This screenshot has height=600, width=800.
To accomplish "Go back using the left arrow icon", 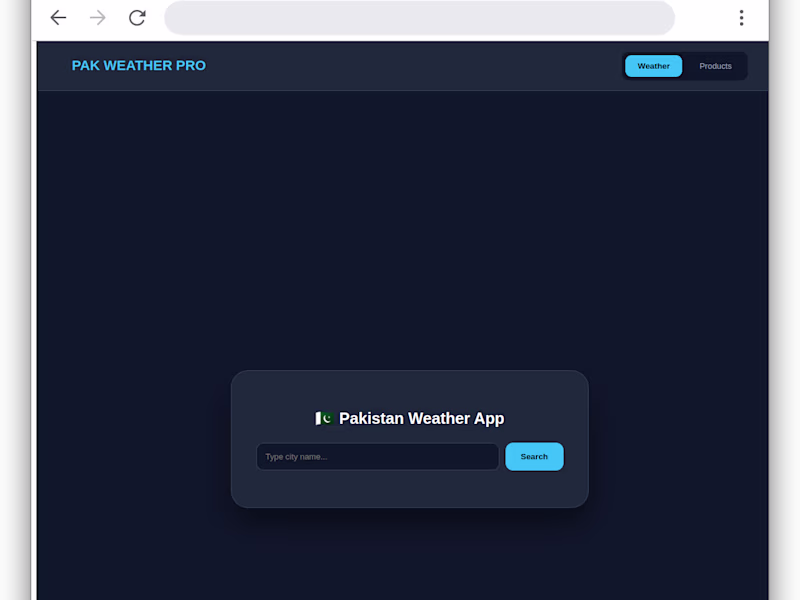I will click(58, 18).
